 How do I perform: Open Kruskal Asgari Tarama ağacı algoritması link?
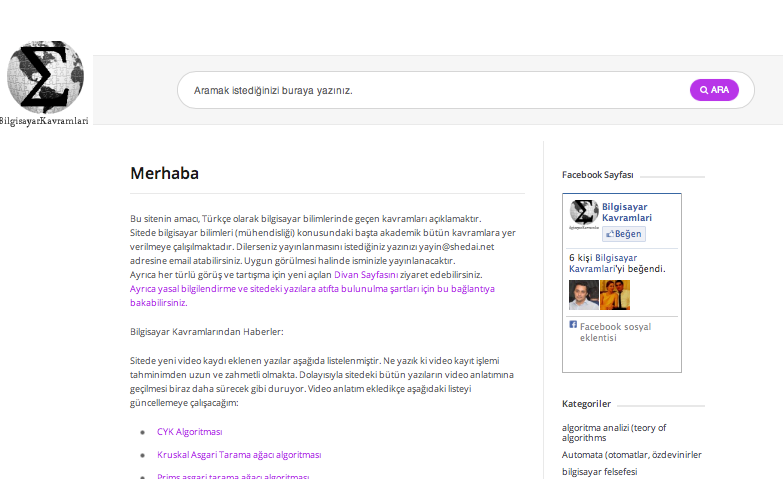tap(239, 455)
